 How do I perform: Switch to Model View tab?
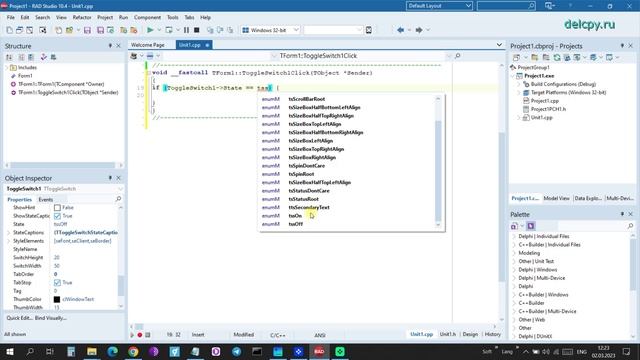pyautogui.click(x=556, y=198)
